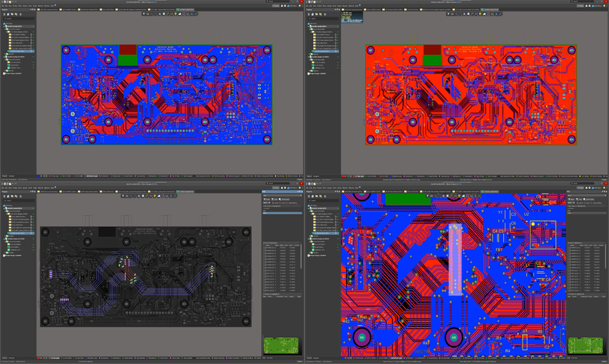Collapse checklist_buddy.PrjPcb project in bottom-right window
Screen dimensions: 609x364
point(308,209)
